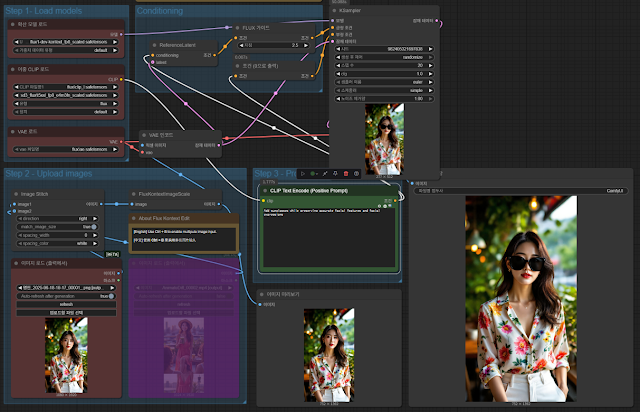Edit the filename prefix ComfyUI field
640x412 pixels.
pos(521,191)
